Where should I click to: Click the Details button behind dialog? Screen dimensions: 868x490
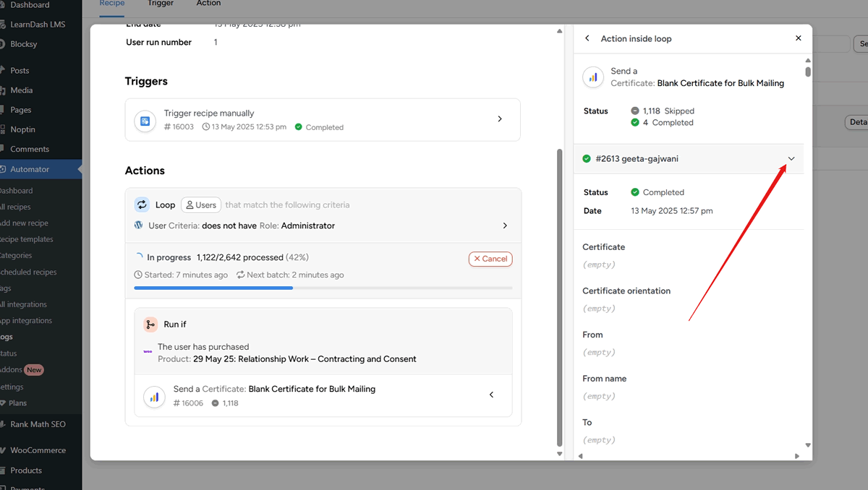pos(857,122)
